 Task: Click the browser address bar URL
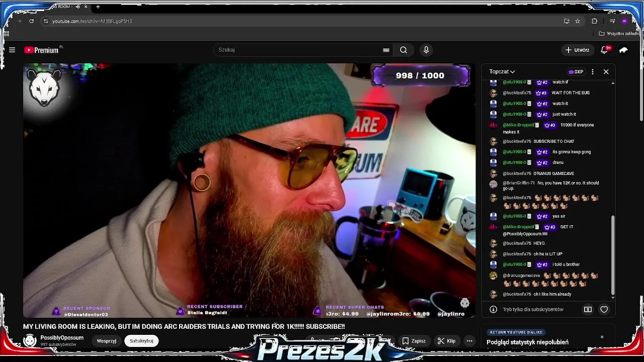92,21
